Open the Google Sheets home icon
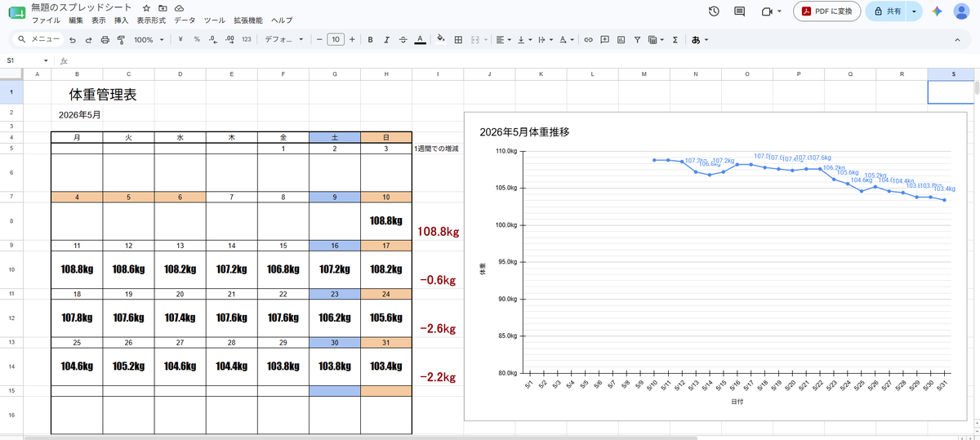The height and width of the screenshot is (440, 980). pos(16,12)
